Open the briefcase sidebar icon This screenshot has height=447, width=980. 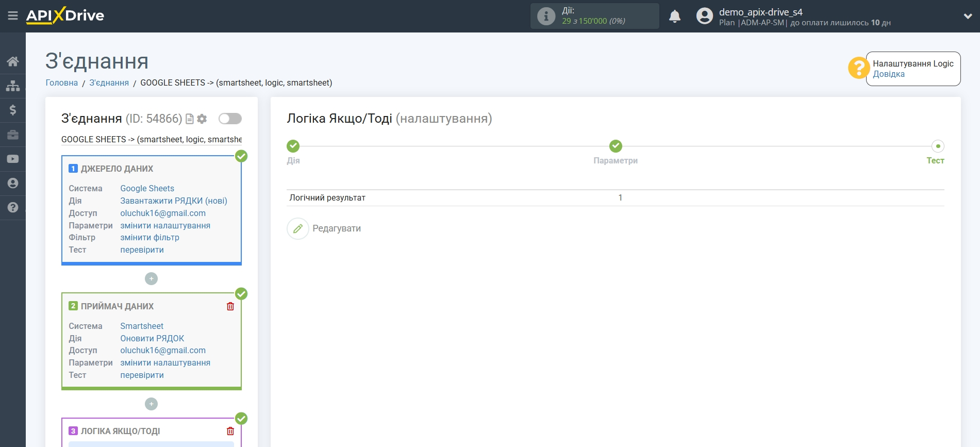coord(13,135)
